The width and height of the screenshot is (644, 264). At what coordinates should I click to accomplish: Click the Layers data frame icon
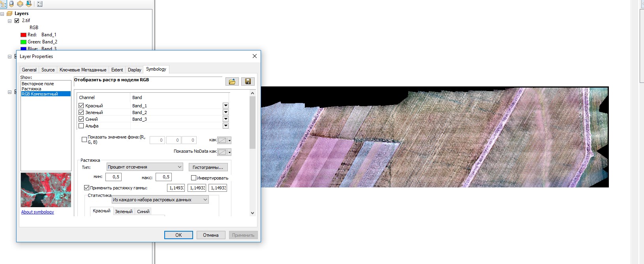(9, 13)
